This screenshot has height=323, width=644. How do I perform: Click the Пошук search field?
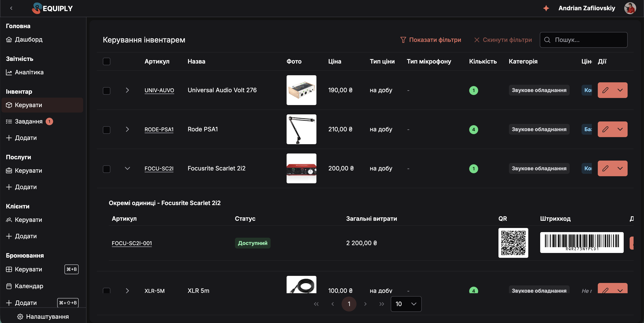(583, 40)
